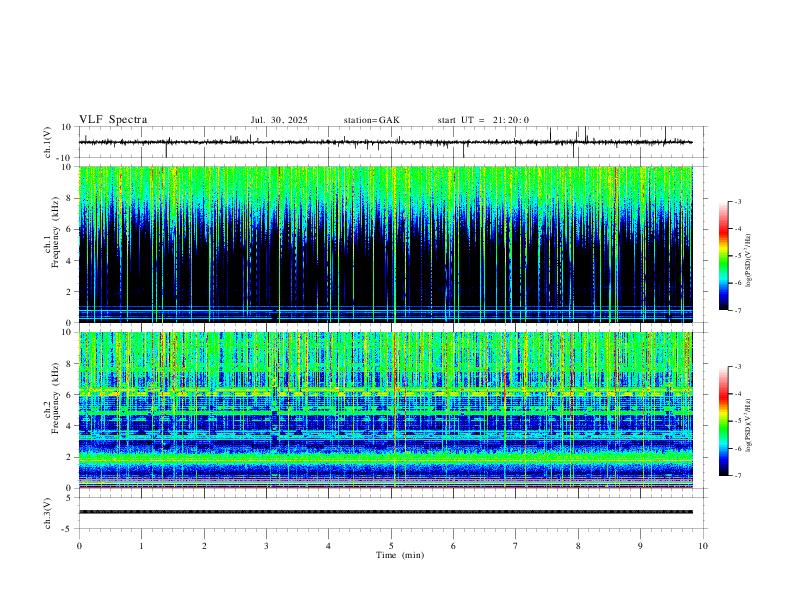Click the ch.2 PSD color bar
This screenshot has height=612, width=792.
tap(723, 421)
